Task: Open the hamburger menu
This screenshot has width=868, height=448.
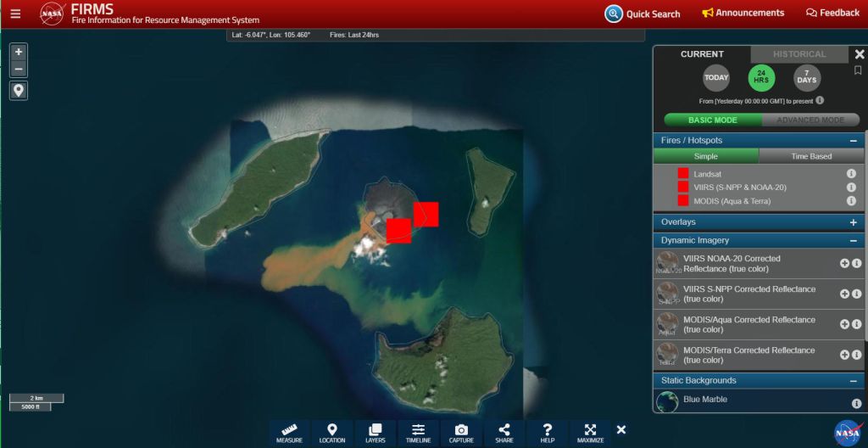Action: click(x=15, y=14)
